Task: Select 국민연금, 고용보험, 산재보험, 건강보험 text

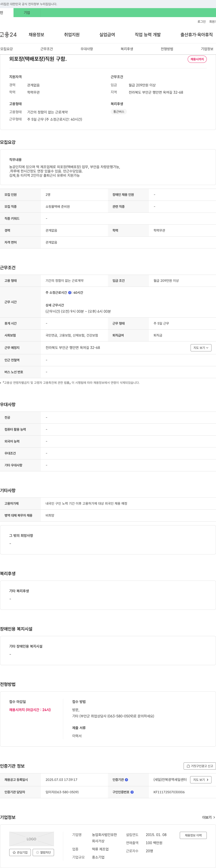Action: 72,336
